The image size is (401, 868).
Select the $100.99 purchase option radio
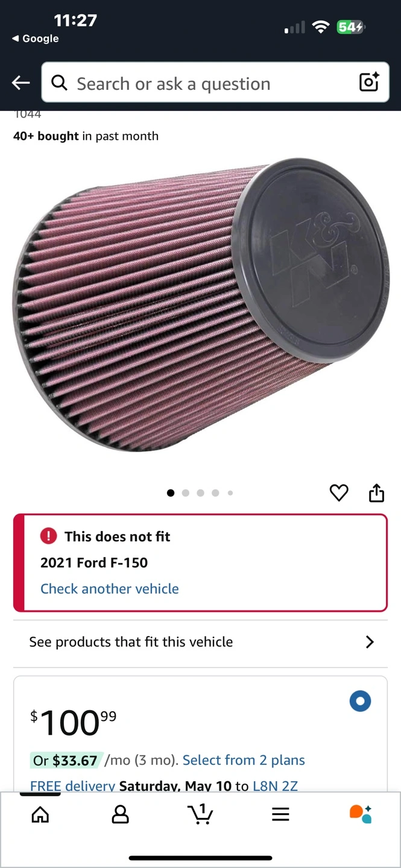click(360, 701)
